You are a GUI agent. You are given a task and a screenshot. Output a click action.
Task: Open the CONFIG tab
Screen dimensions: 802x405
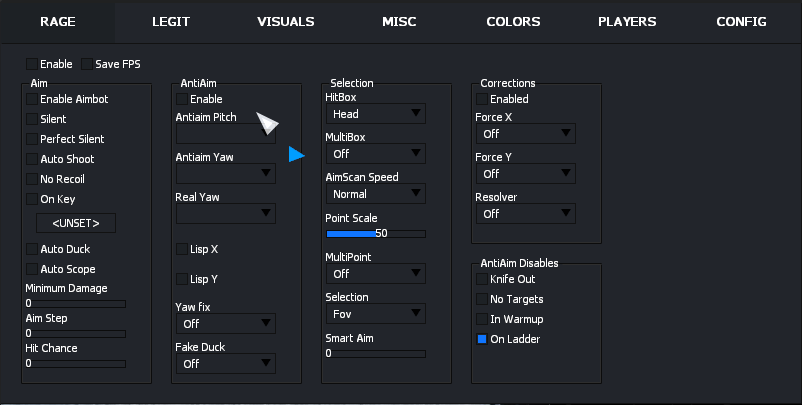741,21
